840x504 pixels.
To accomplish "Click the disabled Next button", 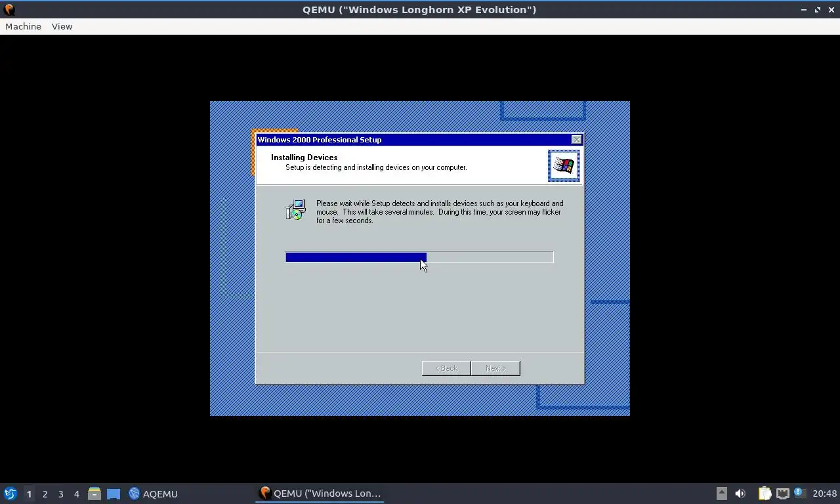I will 495,368.
